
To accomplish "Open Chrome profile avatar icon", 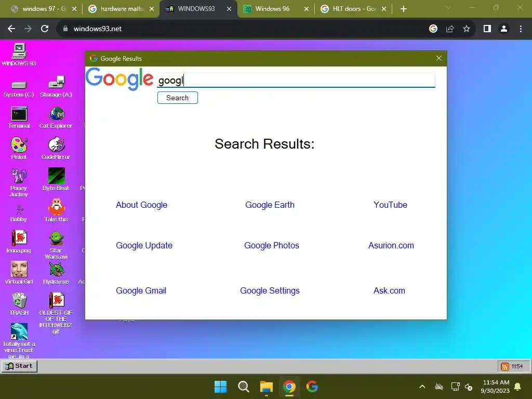I will click(504, 29).
